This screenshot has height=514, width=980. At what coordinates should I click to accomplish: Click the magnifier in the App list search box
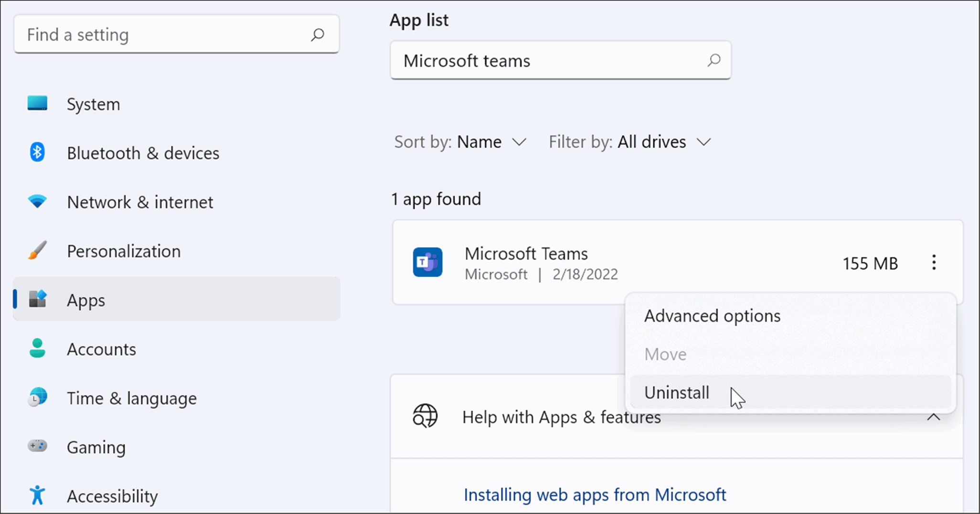[714, 61]
